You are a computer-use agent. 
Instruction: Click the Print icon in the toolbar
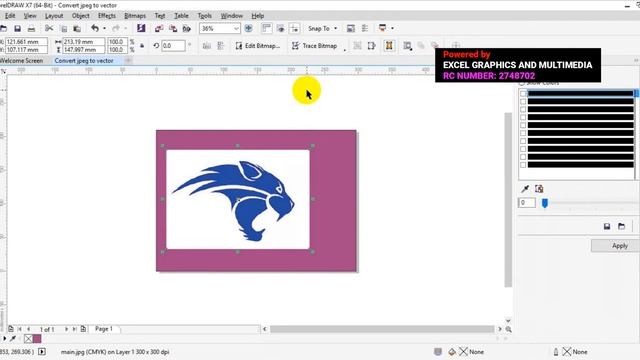pos(31,29)
